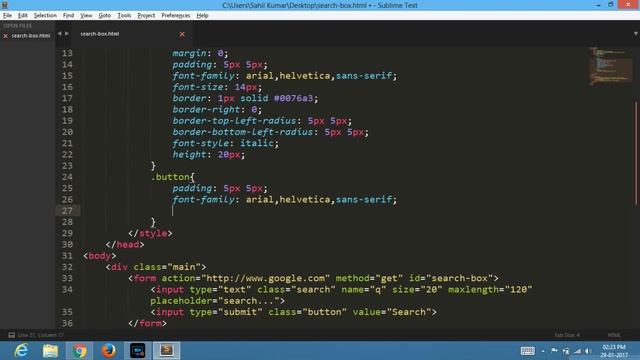
Task: Click line number 24 in gutter
Action: 67,177
